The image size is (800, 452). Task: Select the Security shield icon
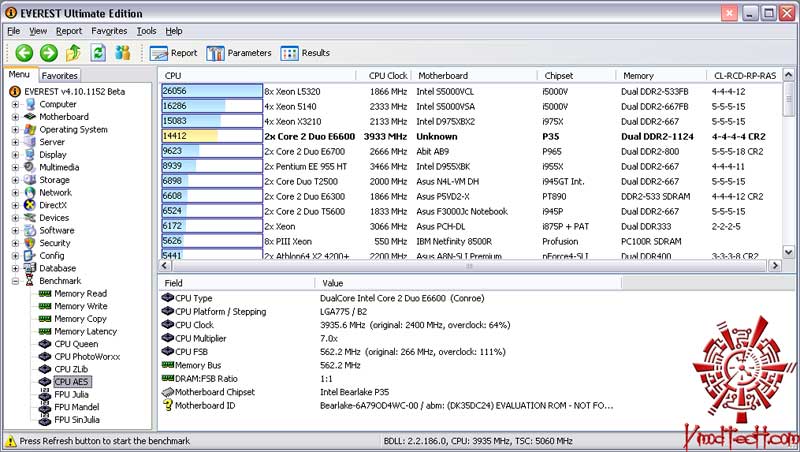(x=30, y=243)
